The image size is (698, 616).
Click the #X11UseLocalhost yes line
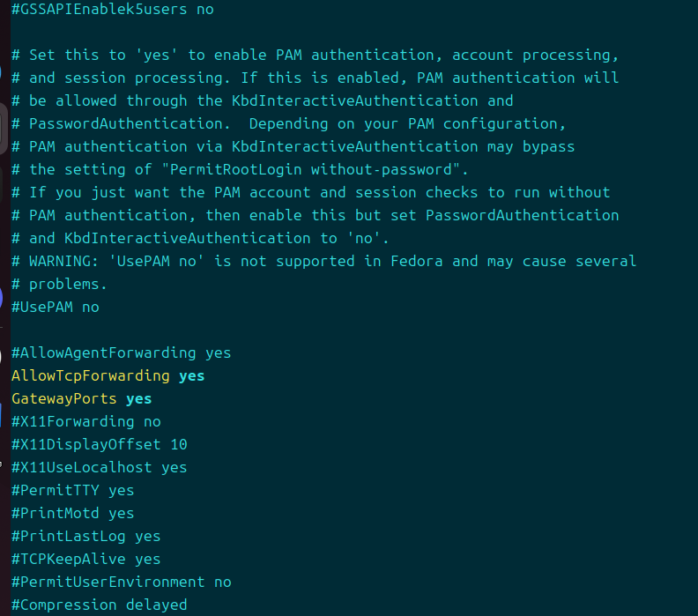[x=99, y=467]
